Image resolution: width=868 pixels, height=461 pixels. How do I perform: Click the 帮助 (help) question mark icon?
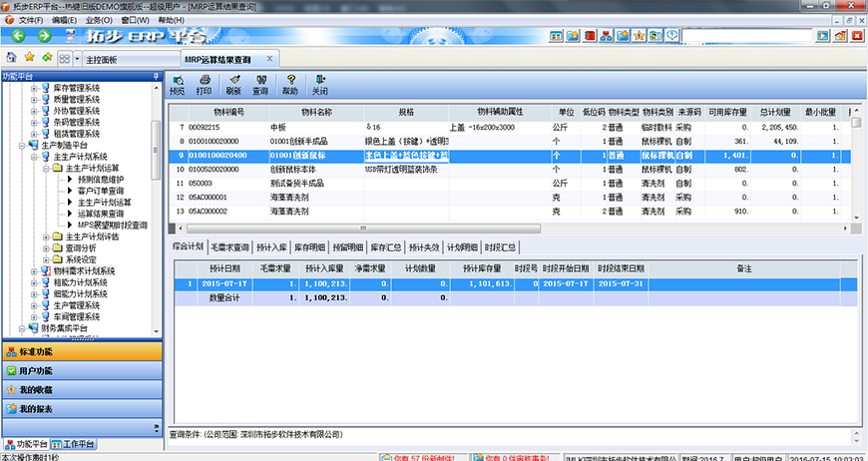(x=290, y=84)
